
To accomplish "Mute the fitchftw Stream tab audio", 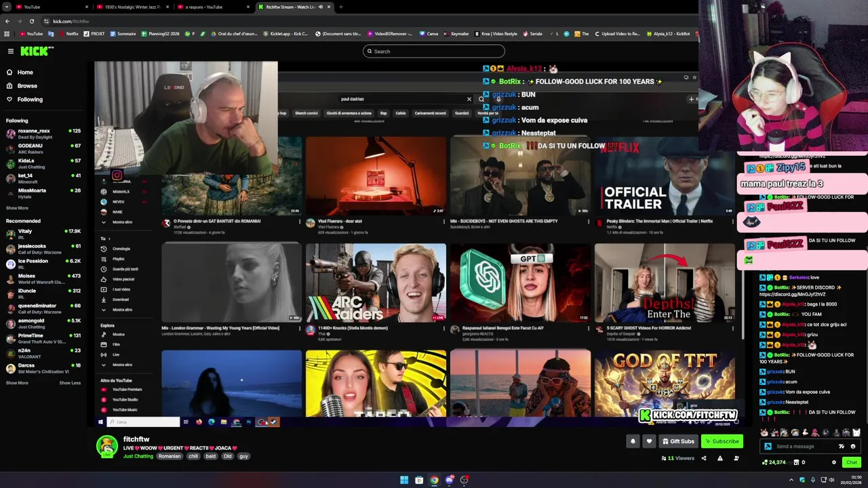I will click(x=321, y=7).
